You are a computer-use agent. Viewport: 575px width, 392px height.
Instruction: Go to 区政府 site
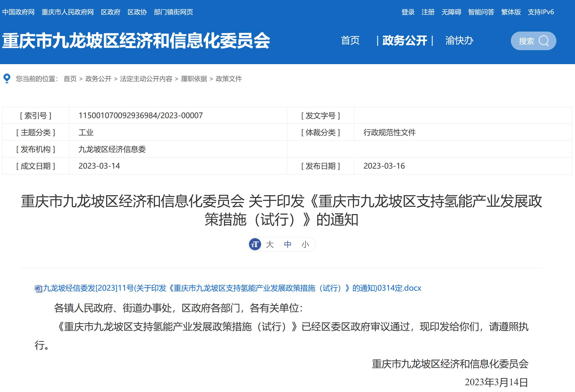(111, 12)
